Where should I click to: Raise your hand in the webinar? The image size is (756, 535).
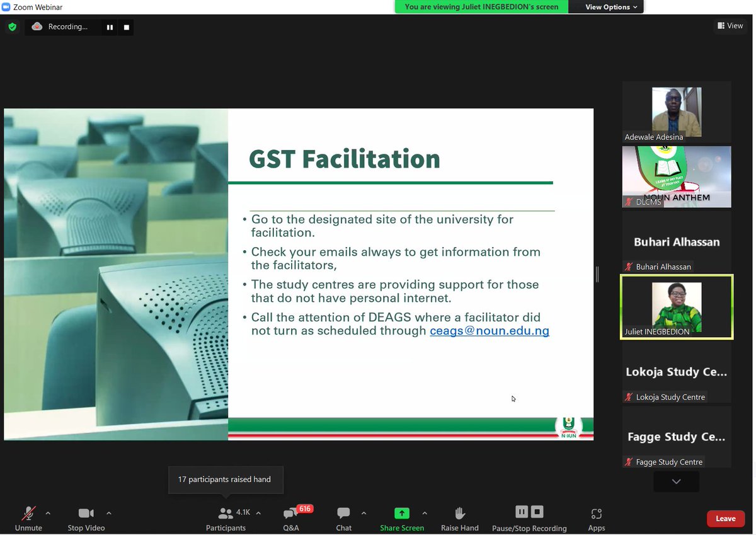(460, 519)
